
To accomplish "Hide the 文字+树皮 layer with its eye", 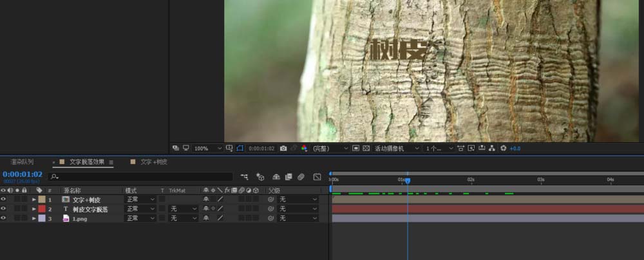I will 3,200.
